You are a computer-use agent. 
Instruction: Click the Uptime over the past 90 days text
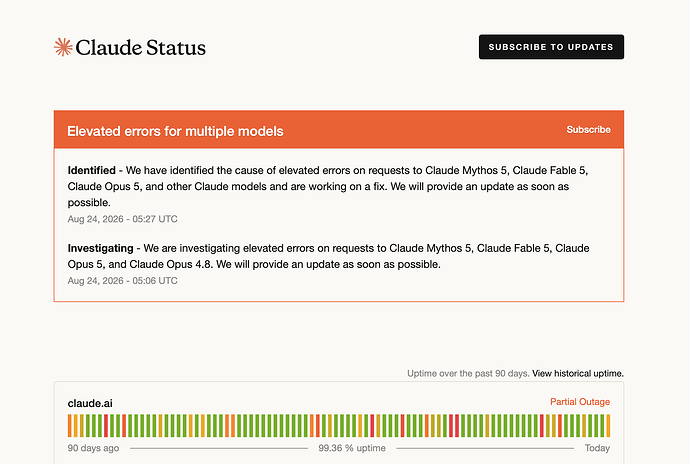point(468,373)
